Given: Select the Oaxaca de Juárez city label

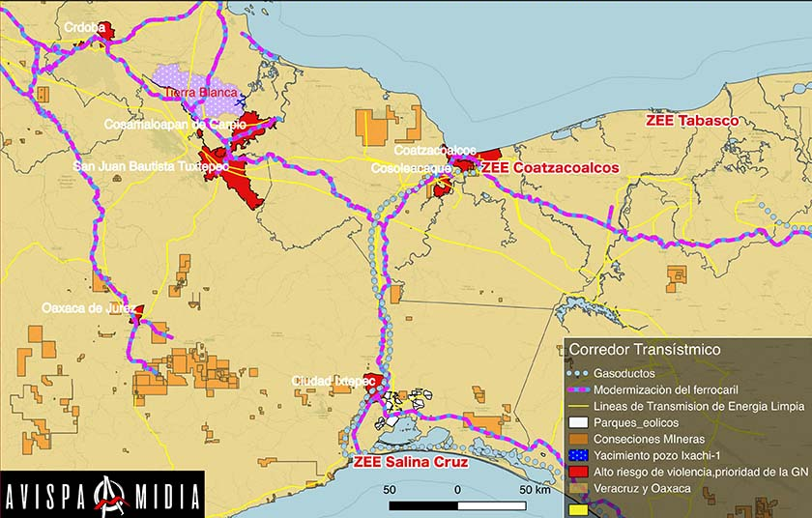Looking at the screenshot, I should pyautogui.click(x=86, y=307).
